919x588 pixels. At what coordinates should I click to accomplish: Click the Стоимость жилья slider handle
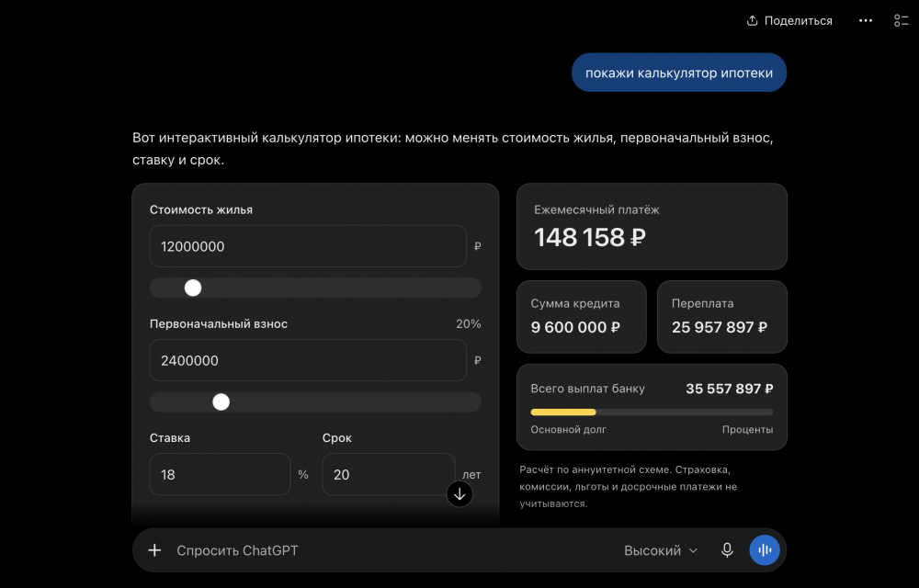193,288
